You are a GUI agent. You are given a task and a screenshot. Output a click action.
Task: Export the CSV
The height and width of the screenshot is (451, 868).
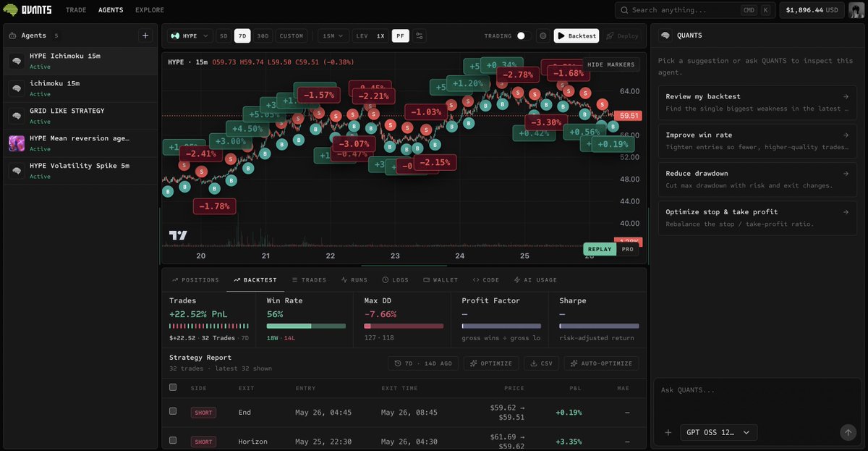pos(541,363)
